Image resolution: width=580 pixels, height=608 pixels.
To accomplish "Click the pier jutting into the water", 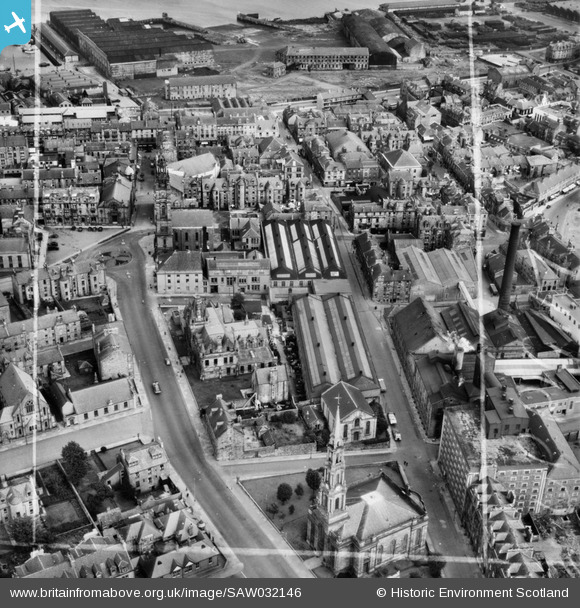I will point(264,22).
